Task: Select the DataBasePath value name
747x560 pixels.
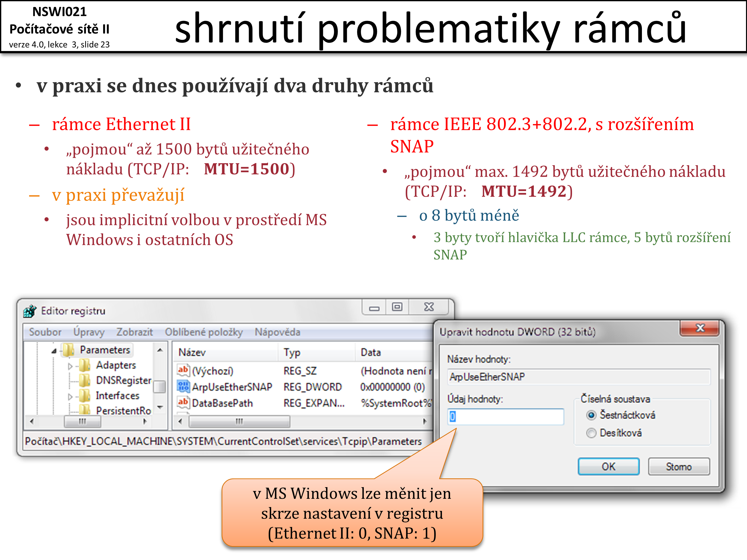Action: pyautogui.click(x=222, y=403)
